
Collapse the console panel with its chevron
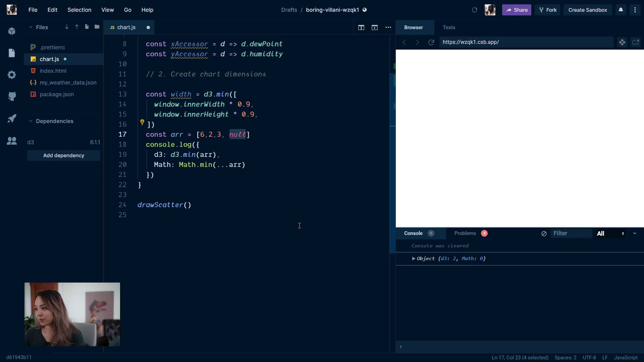(x=635, y=233)
